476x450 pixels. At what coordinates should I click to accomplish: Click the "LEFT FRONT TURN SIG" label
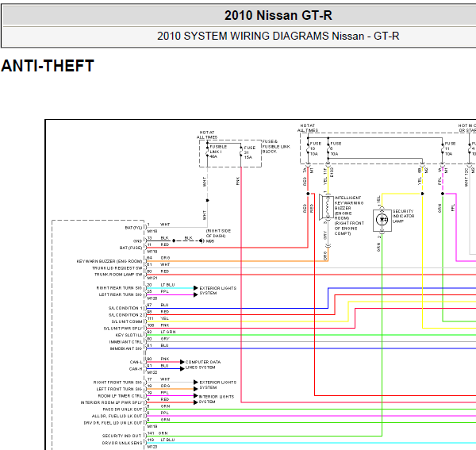(x=119, y=389)
